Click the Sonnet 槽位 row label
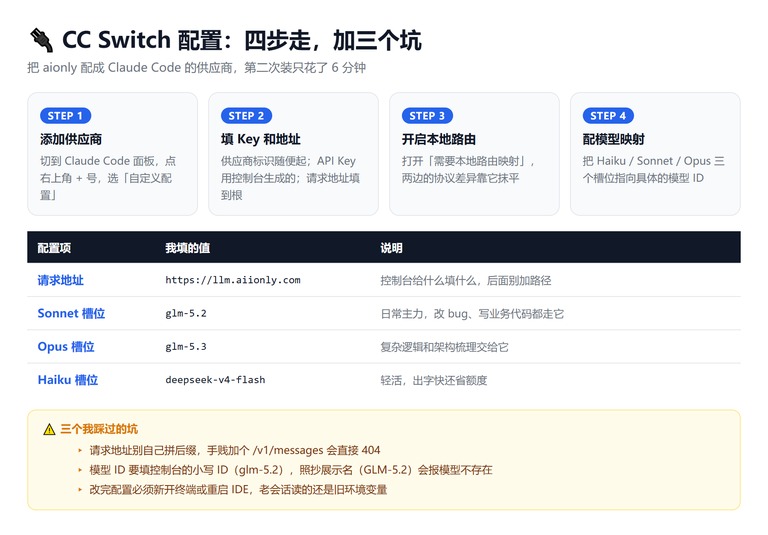Viewport: 768px width, 535px height. tap(72, 314)
